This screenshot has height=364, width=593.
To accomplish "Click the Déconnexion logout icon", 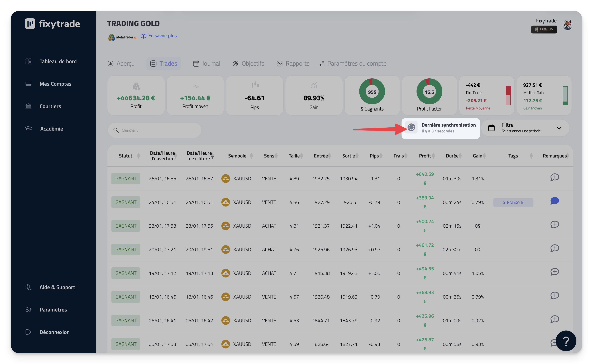I will pos(28,332).
